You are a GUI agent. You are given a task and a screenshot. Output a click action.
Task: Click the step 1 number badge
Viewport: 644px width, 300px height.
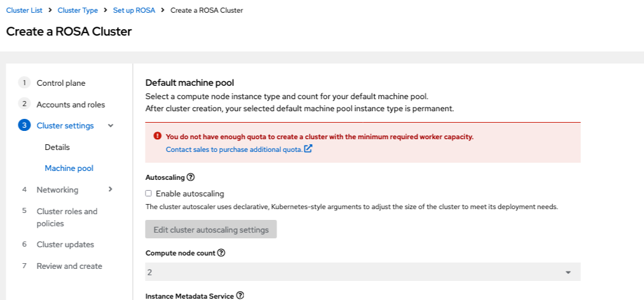coord(24,83)
